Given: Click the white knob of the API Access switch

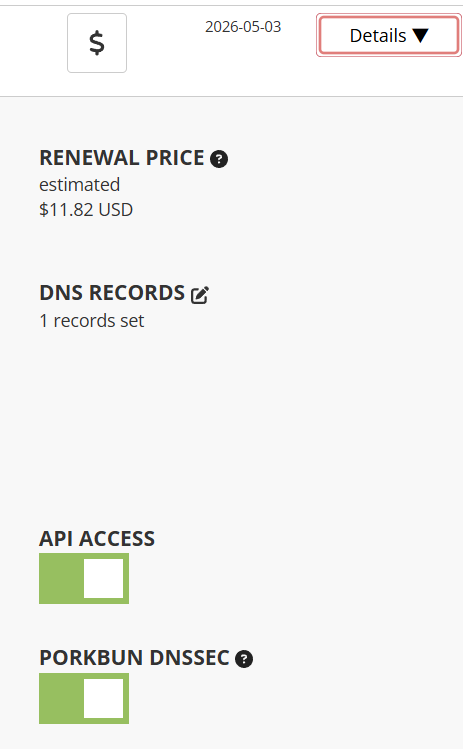Looking at the screenshot, I should tap(104, 578).
